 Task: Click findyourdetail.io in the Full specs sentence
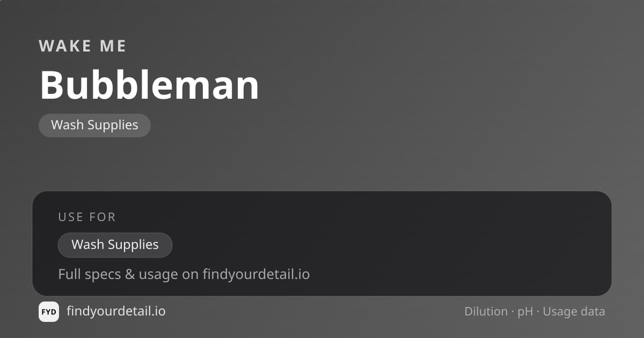tap(256, 274)
